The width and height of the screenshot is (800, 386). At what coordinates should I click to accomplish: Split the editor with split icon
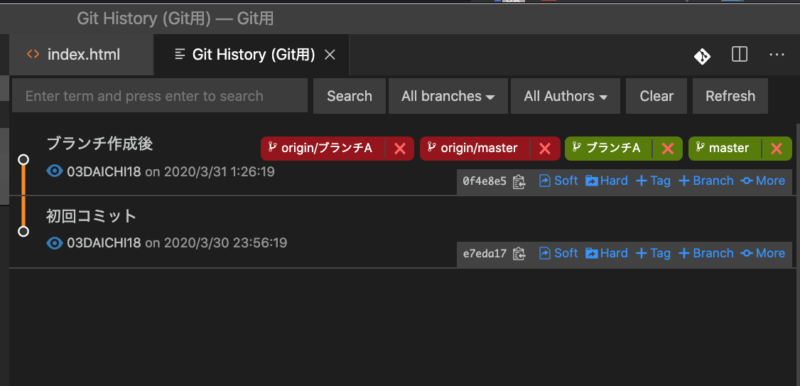[x=739, y=55]
